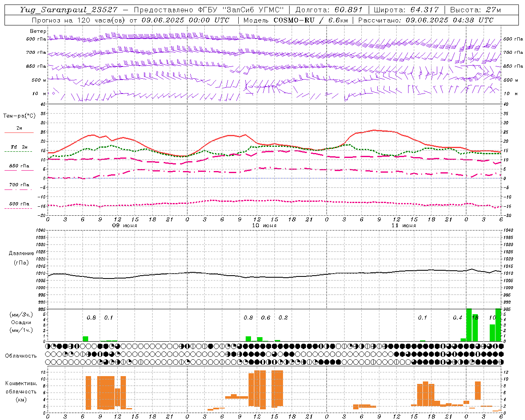525x420 pixels.
Task: Click the Тем-ра(°C) axis title
Action: click(x=19, y=116)
